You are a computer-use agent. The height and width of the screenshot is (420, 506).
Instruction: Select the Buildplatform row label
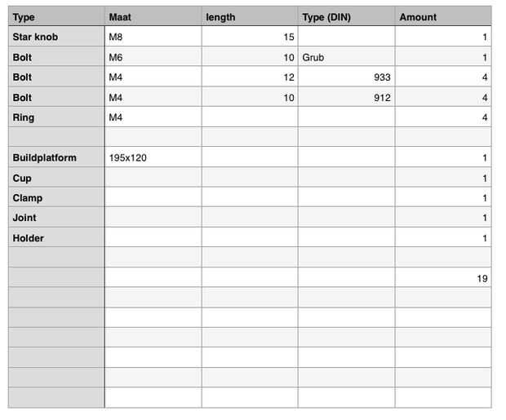click(x=56, y=157)
